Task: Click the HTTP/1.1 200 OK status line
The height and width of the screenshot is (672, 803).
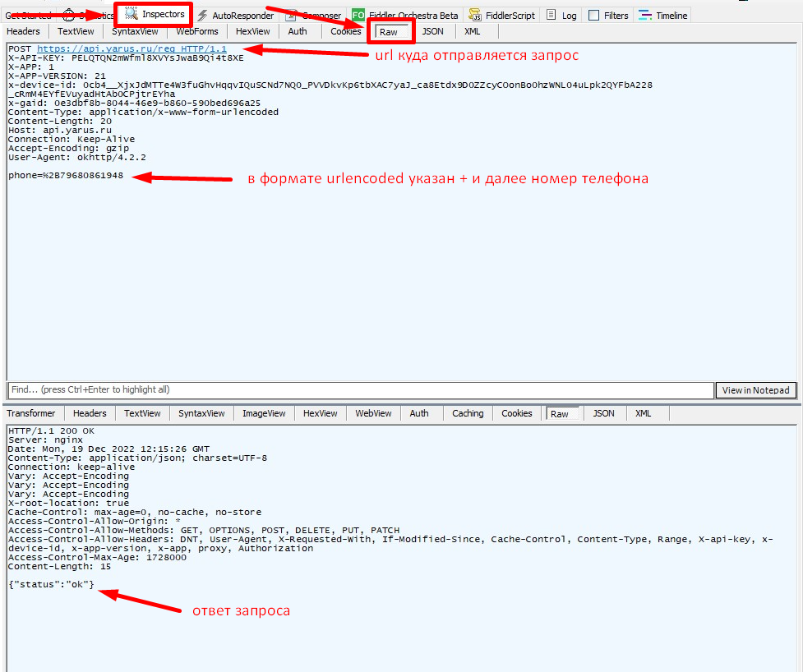Action: pos(51,431)
